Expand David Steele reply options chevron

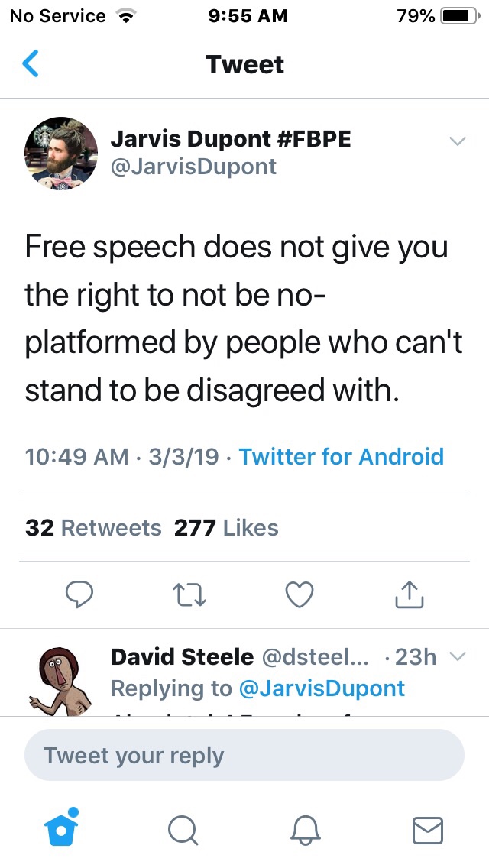457,656
